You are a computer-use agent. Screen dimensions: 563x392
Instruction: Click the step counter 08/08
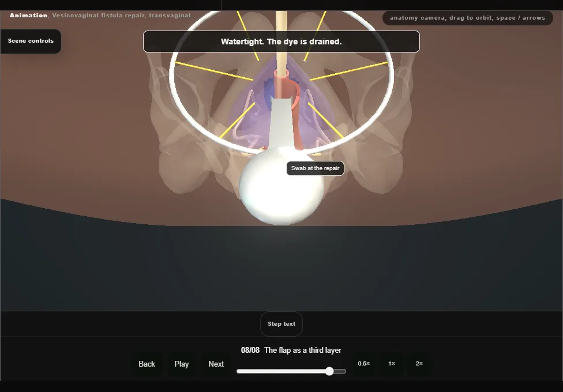250,350
